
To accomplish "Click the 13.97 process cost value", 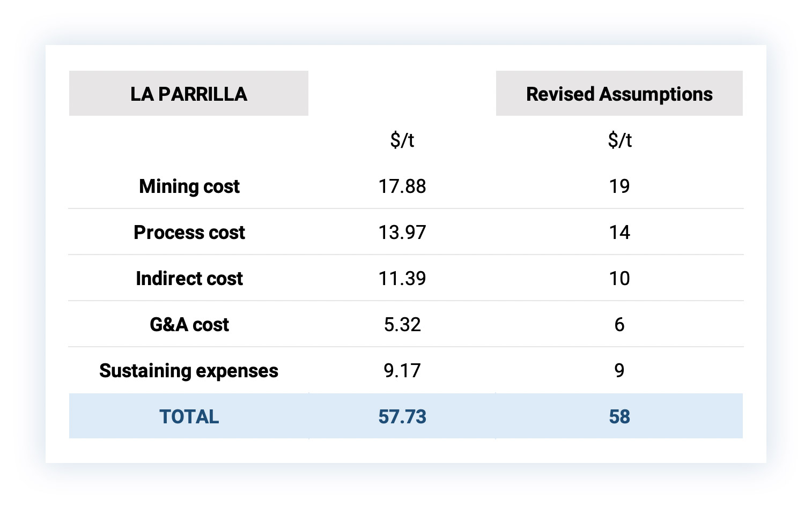I will click(402, 233).
